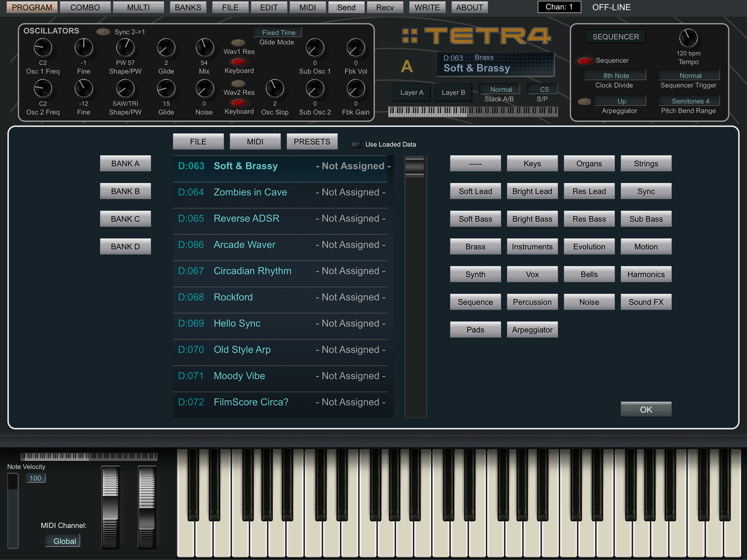
Task: Click the Osc Slop knob
Action: pos(275,89)
